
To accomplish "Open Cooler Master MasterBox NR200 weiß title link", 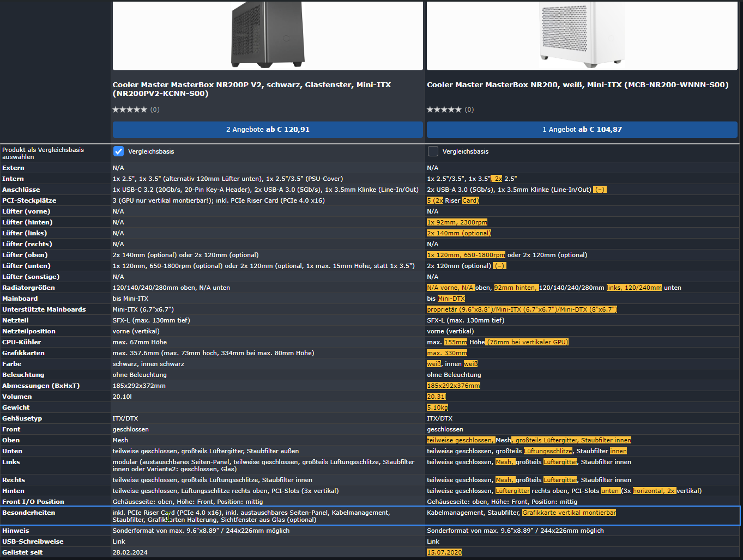I will [578, 84].
